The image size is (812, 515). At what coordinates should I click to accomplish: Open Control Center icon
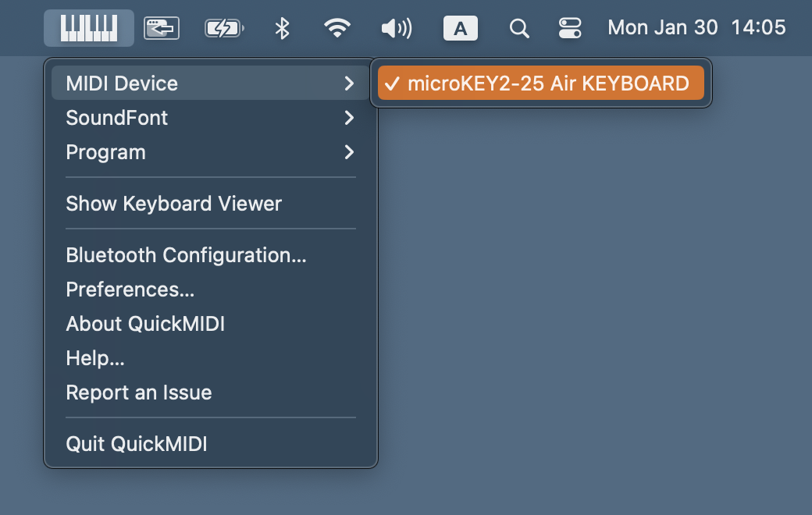pyautogui.click(x=570, y=29)
